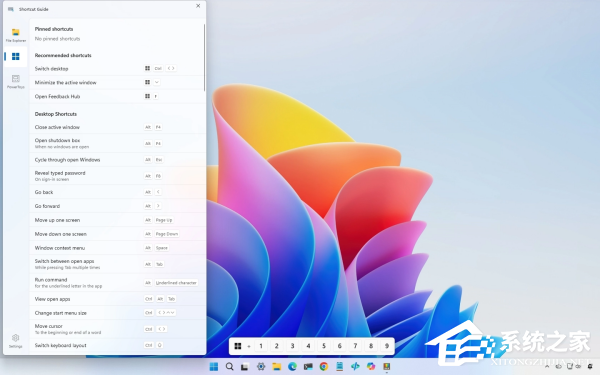Select the 'Run command' shortcut row
The image size is (600, 375).
pyautogui.click(x=117, y=283)
